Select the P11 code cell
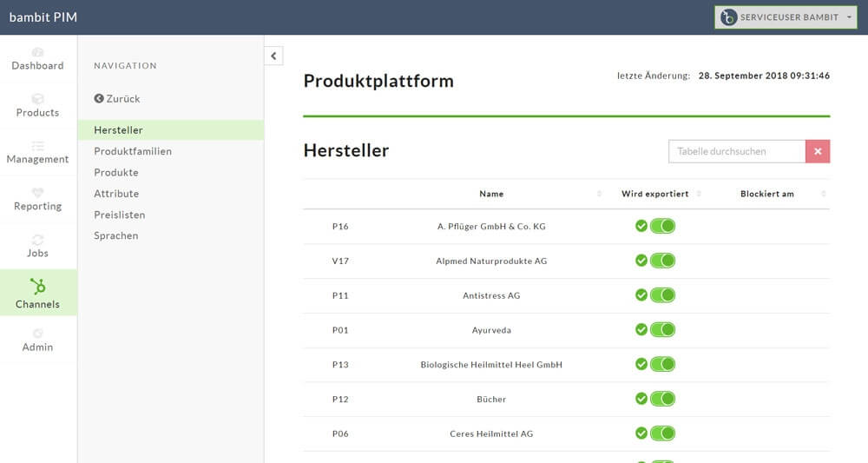 tap(340, 295)
